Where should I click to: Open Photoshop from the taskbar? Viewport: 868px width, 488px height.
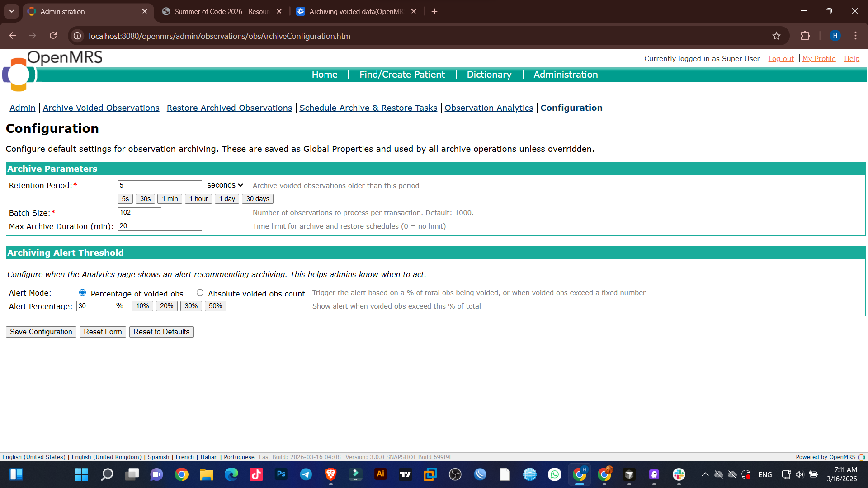pos(281,474)
